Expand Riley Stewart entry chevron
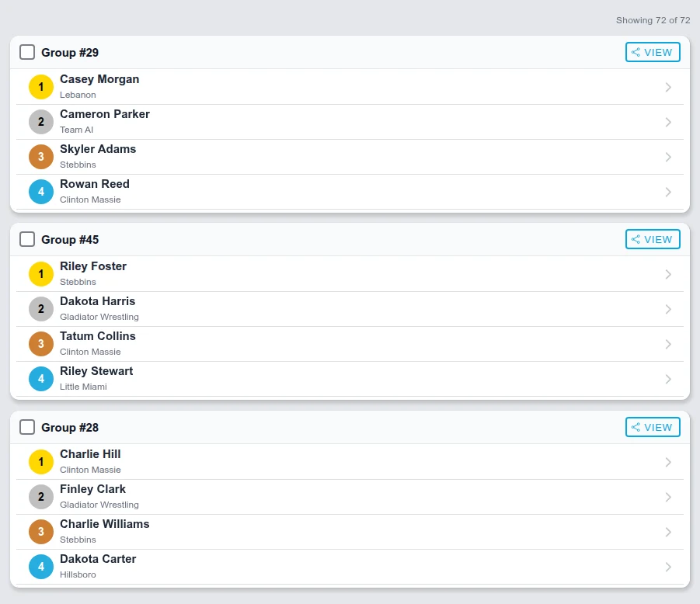700x604 pixels. point(668,379)
